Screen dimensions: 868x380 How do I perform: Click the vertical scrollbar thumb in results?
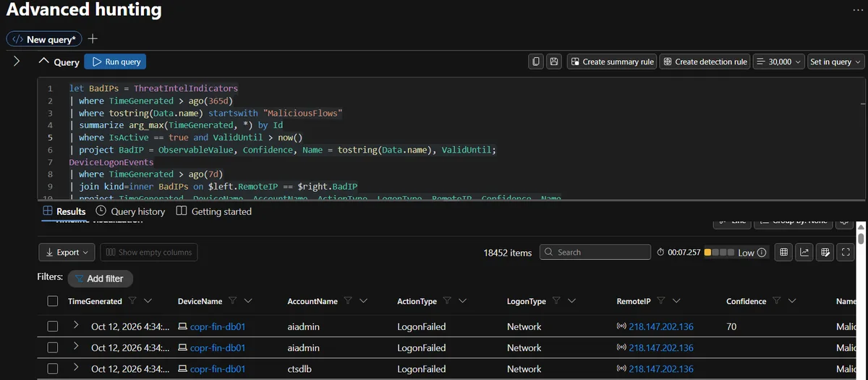pyautogui.click(x=861, y=237)
